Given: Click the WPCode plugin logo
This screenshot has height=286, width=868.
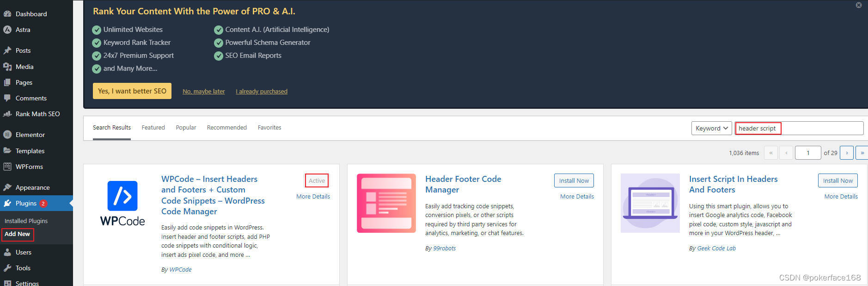Looking at the screenshot, I should point(122,203).
